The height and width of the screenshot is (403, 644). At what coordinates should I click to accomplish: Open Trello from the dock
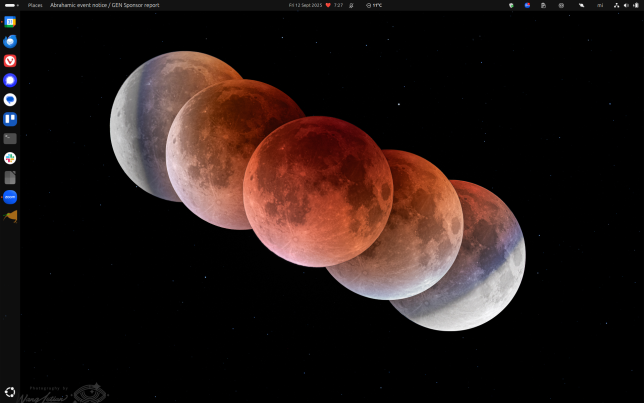10,119
